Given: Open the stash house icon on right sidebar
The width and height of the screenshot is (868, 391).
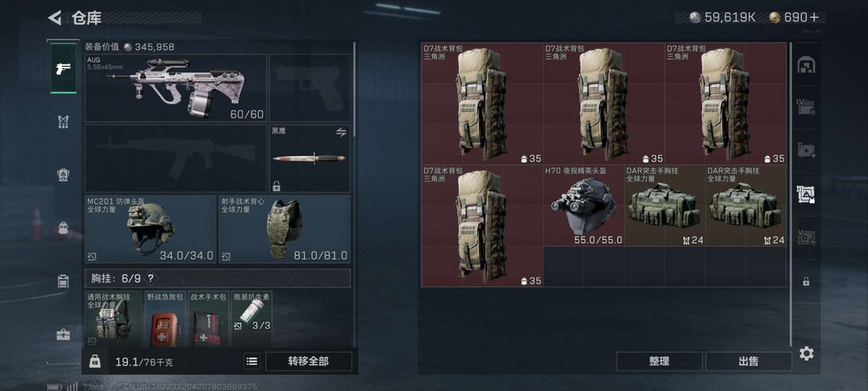Looking at the screenshot, I should 806,65.
